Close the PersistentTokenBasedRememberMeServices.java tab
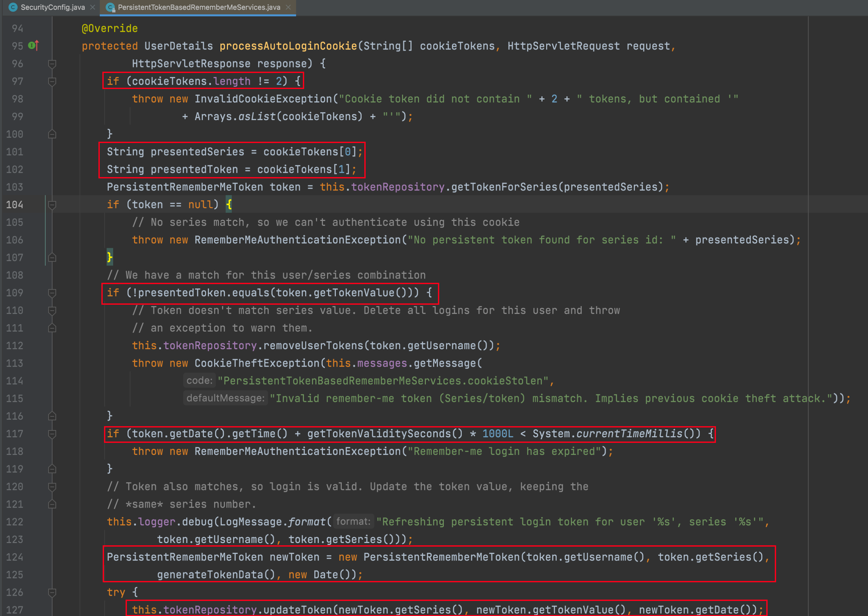This screenshot has height=616, width=868. [288, 7]
